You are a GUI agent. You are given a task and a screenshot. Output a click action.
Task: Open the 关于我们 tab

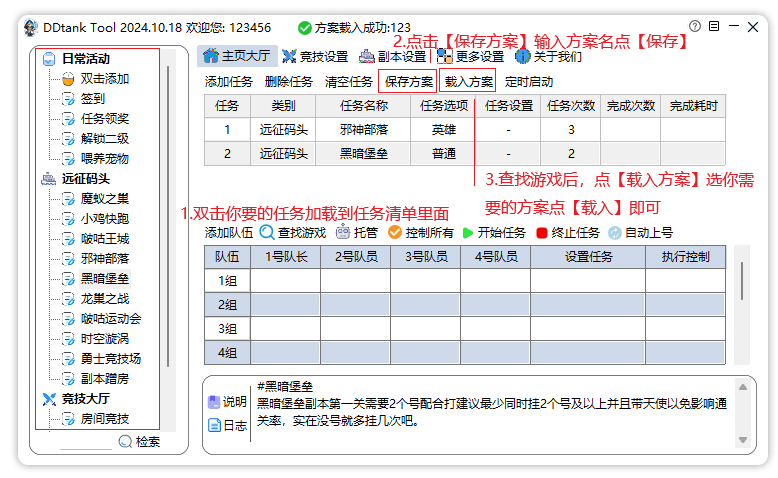pos(548,57)
